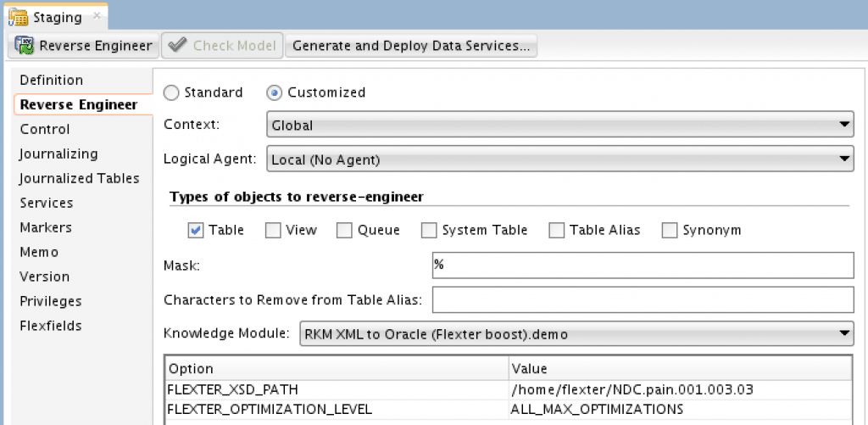The width and height of the screenshot is (868, 425).
Task: Select the FLEXTER_XSD_PATH option row
Action: [x=337, y=390]
